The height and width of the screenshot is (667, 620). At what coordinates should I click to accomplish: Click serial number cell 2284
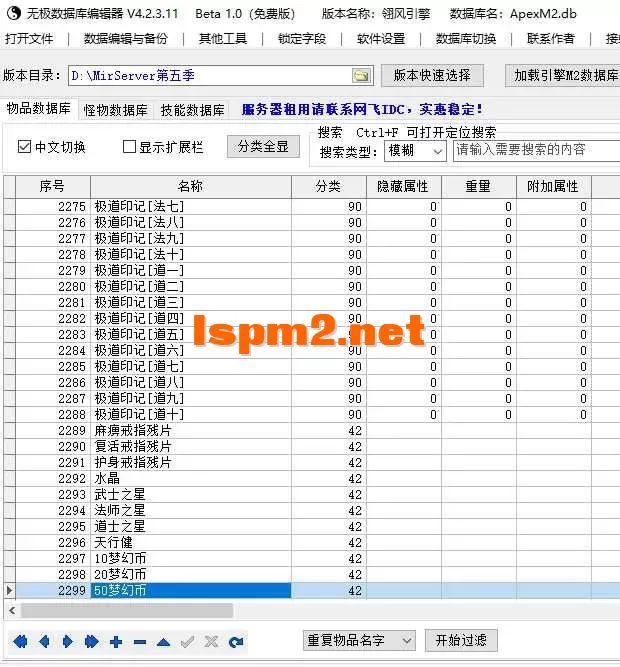[x=53, y=351]
